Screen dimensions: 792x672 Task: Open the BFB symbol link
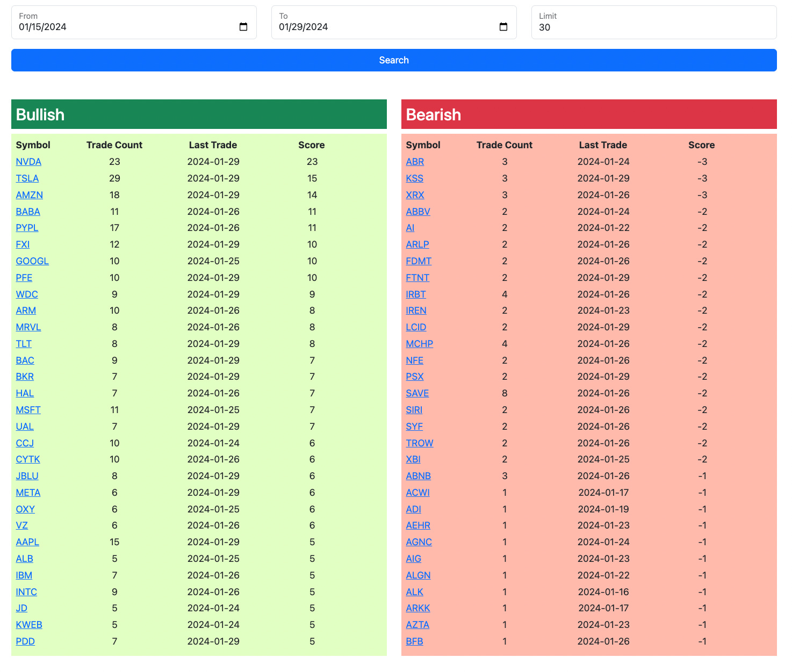415,641
